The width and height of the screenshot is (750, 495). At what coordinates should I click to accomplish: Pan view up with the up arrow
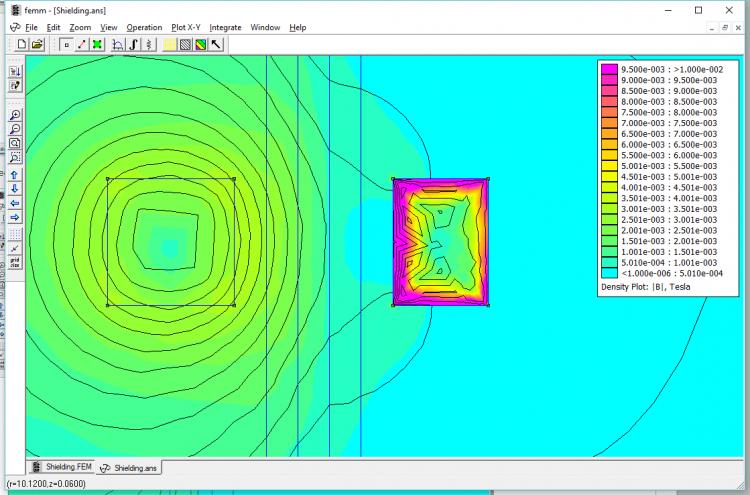pos(15,174)
